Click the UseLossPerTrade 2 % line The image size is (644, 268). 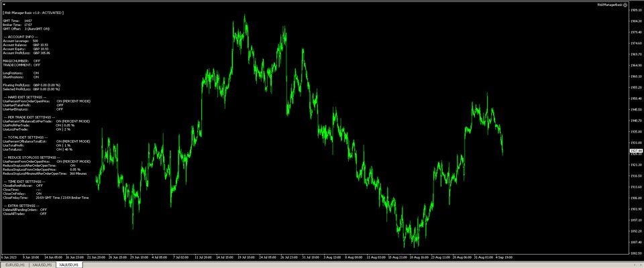point(36,129)
